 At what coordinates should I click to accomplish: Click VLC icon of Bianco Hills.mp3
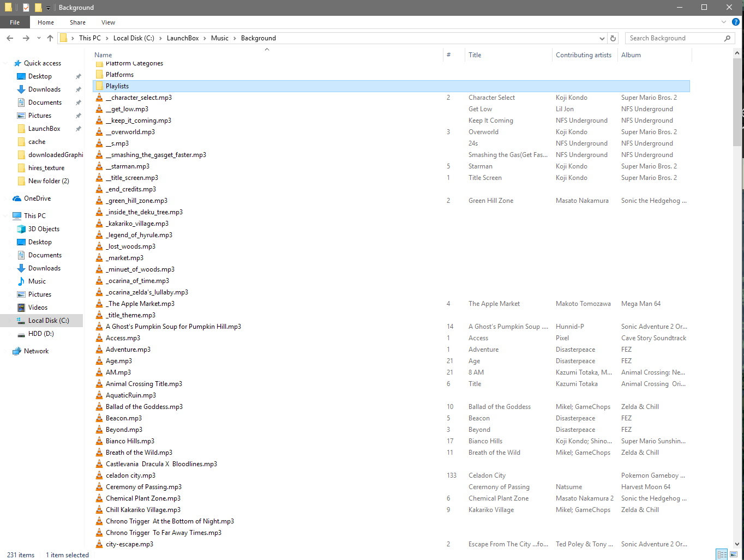coord(99,441)
